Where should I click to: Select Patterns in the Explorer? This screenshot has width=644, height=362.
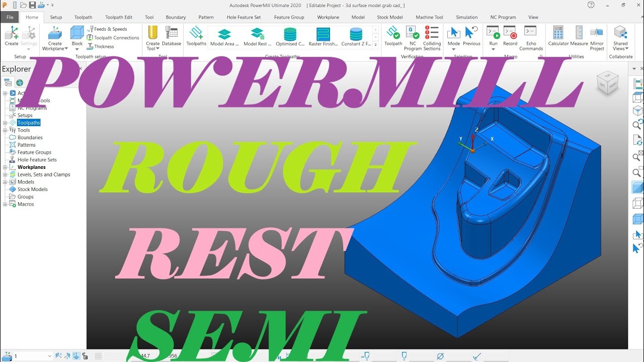(26, 145)
